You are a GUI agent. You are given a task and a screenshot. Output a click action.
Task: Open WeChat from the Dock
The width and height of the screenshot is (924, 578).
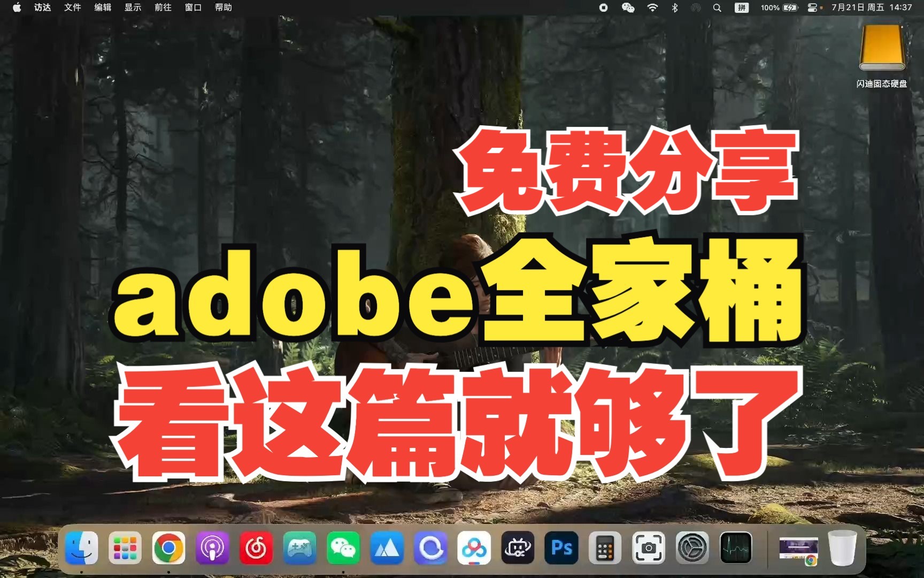(343, 548)
